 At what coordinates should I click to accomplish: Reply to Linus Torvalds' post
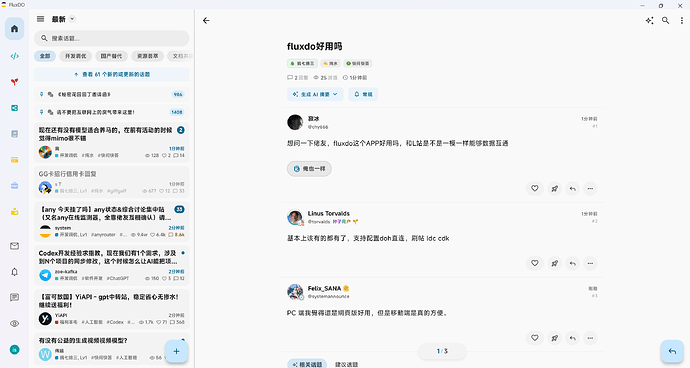click(x=573, y=263)
